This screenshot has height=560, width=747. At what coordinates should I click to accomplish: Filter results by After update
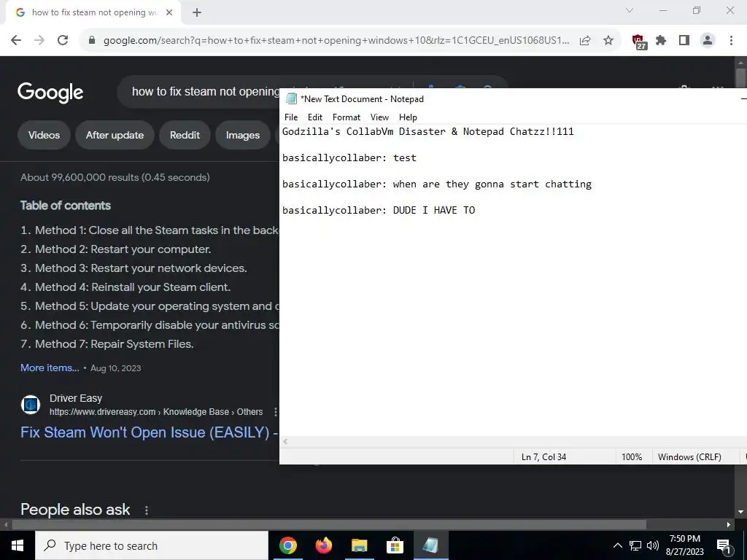tap(115, 135)
